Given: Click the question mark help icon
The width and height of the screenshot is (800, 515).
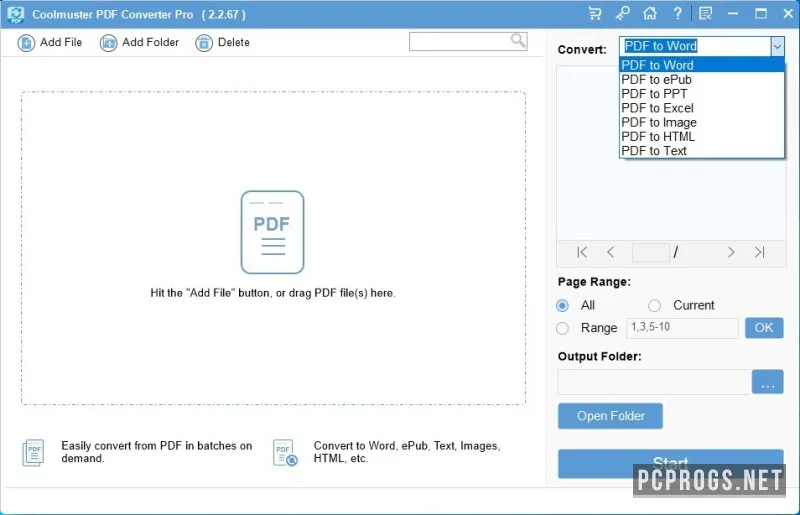Looking at the screenshot, I should 677,13.
